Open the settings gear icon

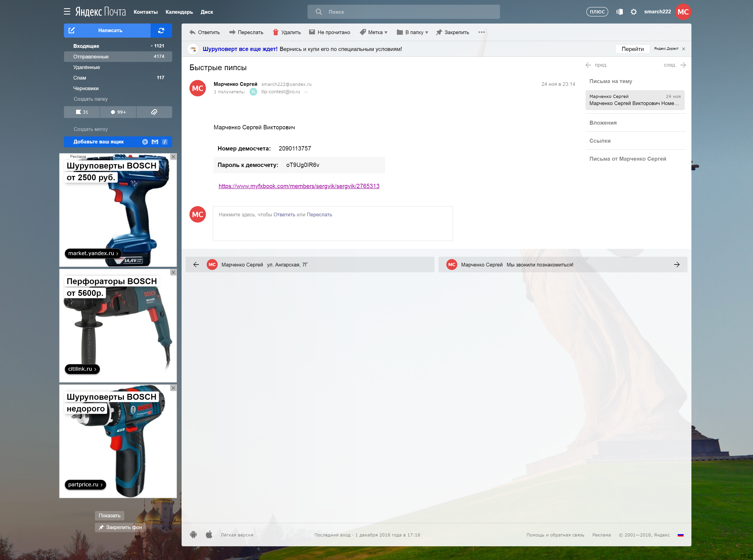[633, 12]
